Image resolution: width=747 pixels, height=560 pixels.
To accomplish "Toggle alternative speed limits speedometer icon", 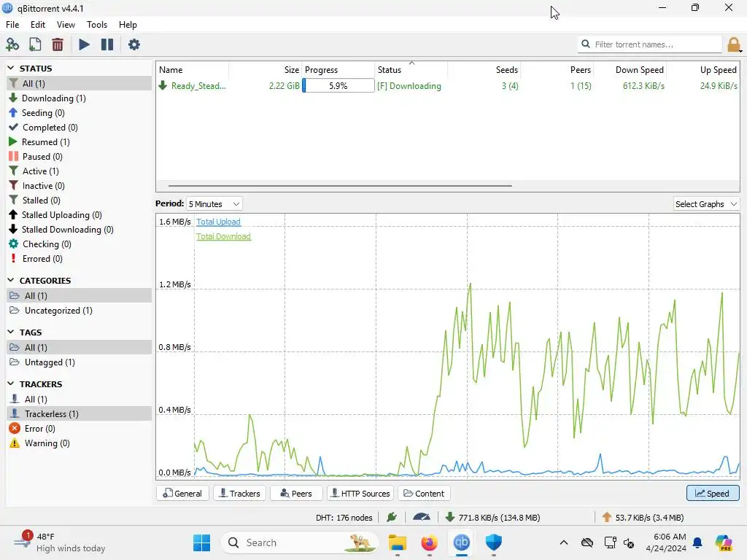I will click(422, 517).
